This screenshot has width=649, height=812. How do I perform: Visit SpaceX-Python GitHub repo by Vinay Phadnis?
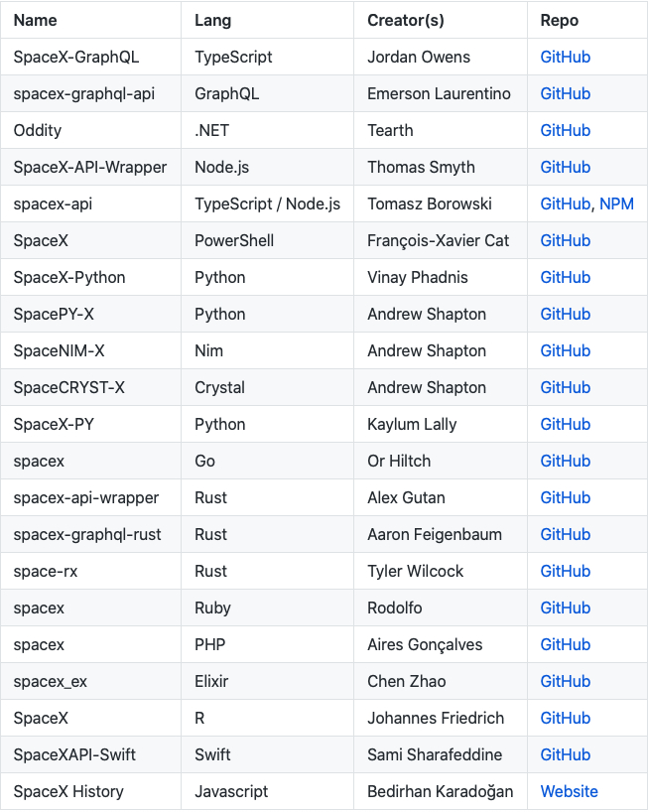coord(566,278)
